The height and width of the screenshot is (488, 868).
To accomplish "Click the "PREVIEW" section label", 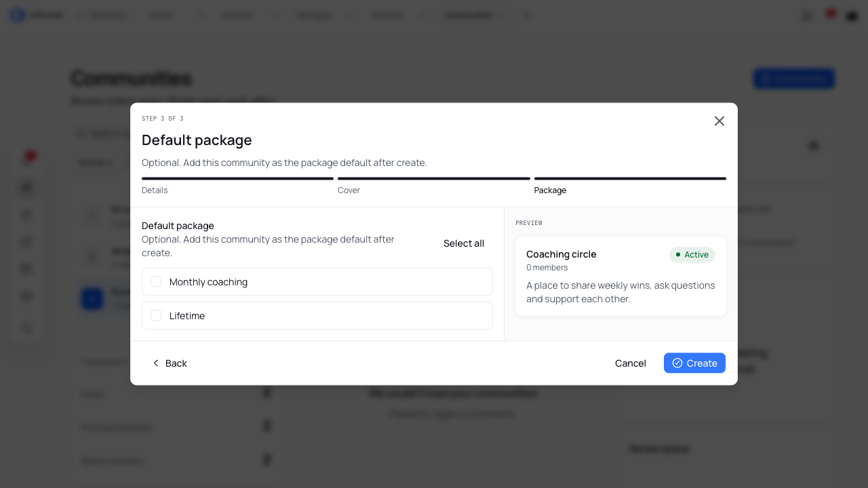I will 529,223.
